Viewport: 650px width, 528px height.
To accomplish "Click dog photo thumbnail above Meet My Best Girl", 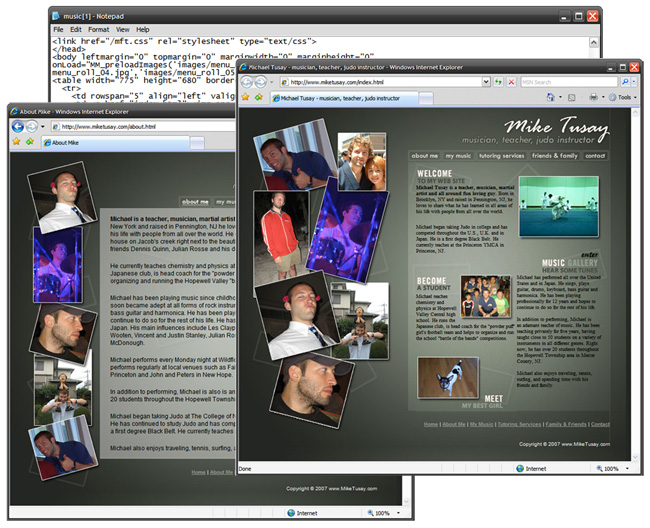I will [448, 378].
